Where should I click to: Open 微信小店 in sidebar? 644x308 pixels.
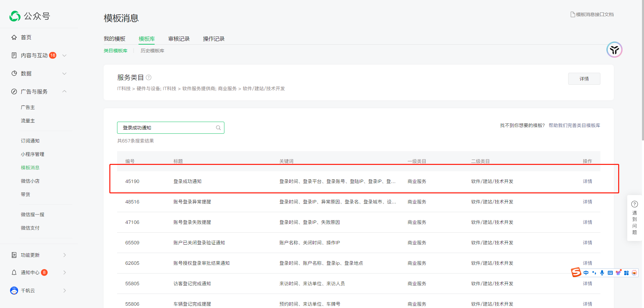(x=30, y=181)
